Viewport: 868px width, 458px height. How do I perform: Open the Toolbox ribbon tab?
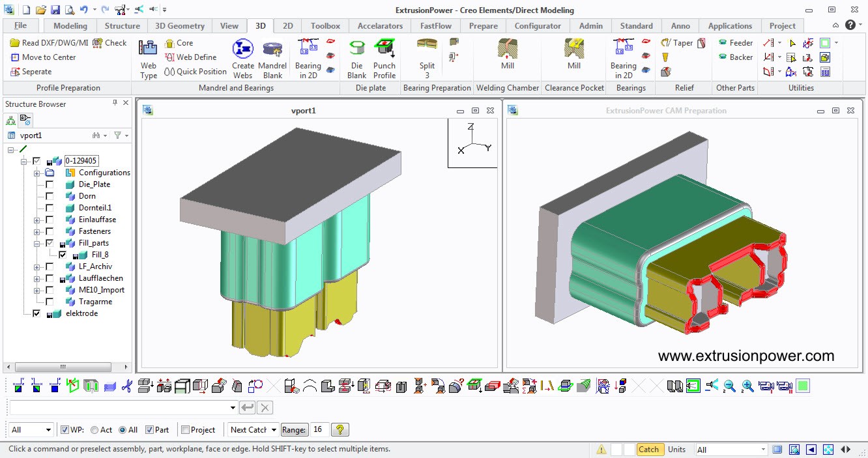click(325, 26)
